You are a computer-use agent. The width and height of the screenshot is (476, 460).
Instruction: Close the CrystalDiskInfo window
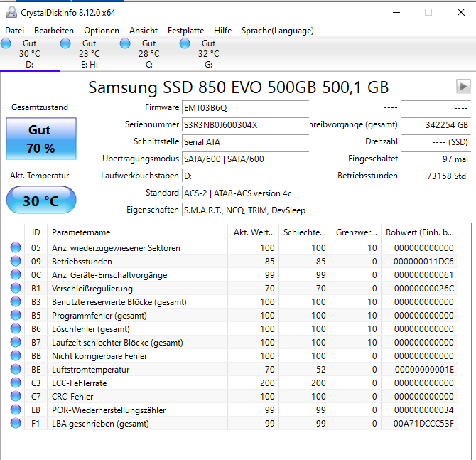(461, 13)
